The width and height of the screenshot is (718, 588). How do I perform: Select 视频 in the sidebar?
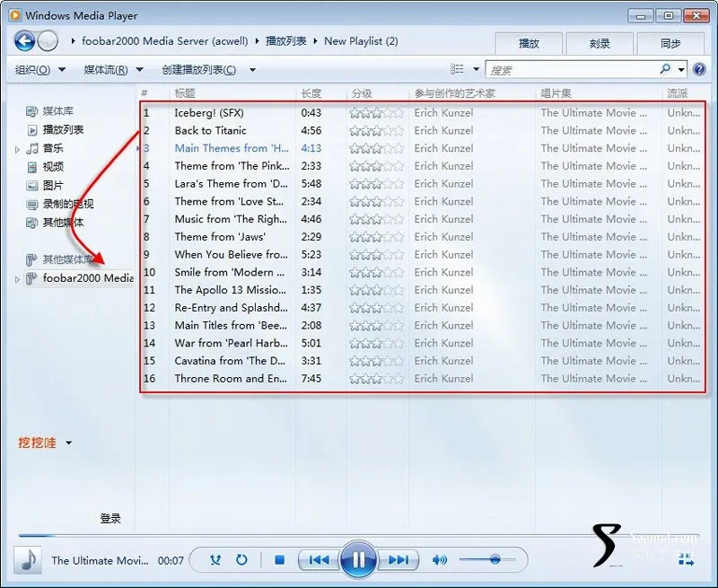(x=53, y=167)
